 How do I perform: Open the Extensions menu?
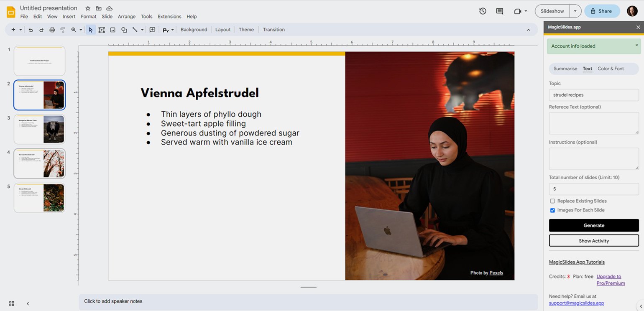click(169, 17)
